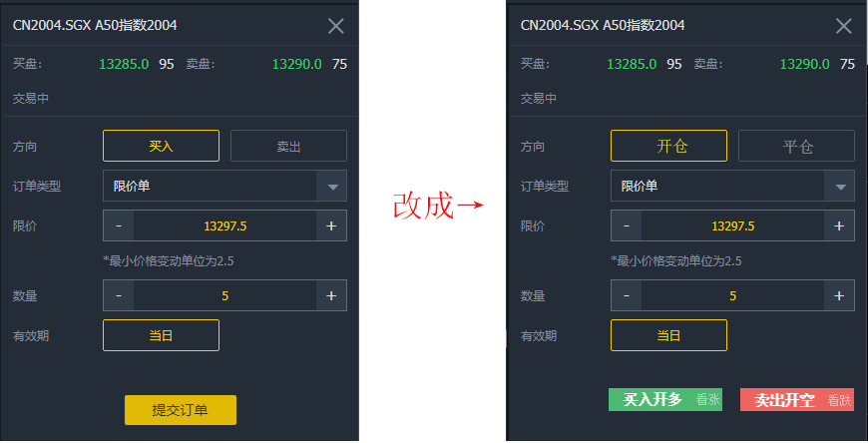Open 订单类型 dropdown arrow in left panel
The image size is (868, 443).
click(332, 186)
